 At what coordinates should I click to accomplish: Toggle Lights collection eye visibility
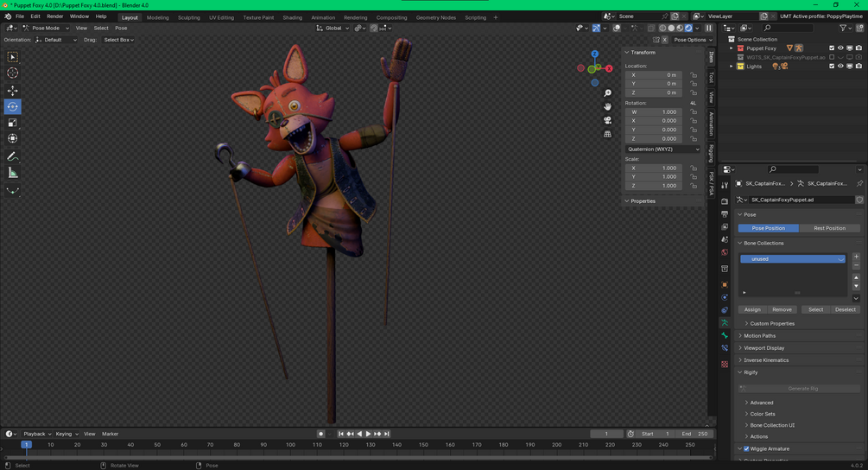[840, 67]
